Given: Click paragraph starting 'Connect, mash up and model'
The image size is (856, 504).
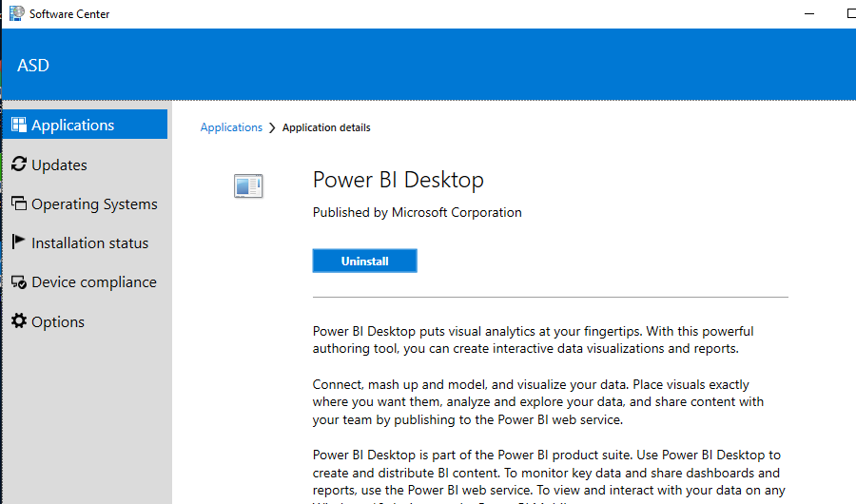Looking at the screenshot, I should (x=538, y=402).
